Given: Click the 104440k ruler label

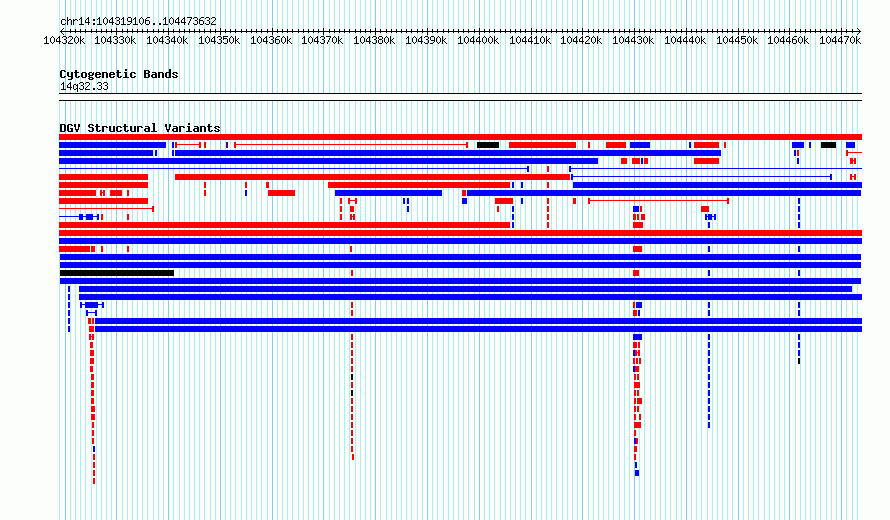Looking at the screenshot, I should coord(685,40).
